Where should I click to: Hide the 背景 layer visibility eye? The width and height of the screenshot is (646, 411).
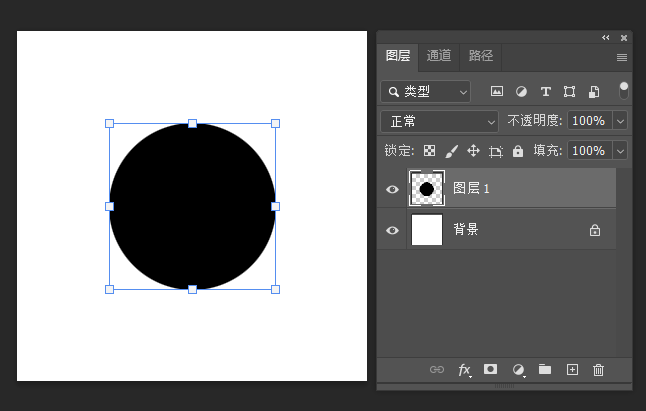click(x=392, y=230)
